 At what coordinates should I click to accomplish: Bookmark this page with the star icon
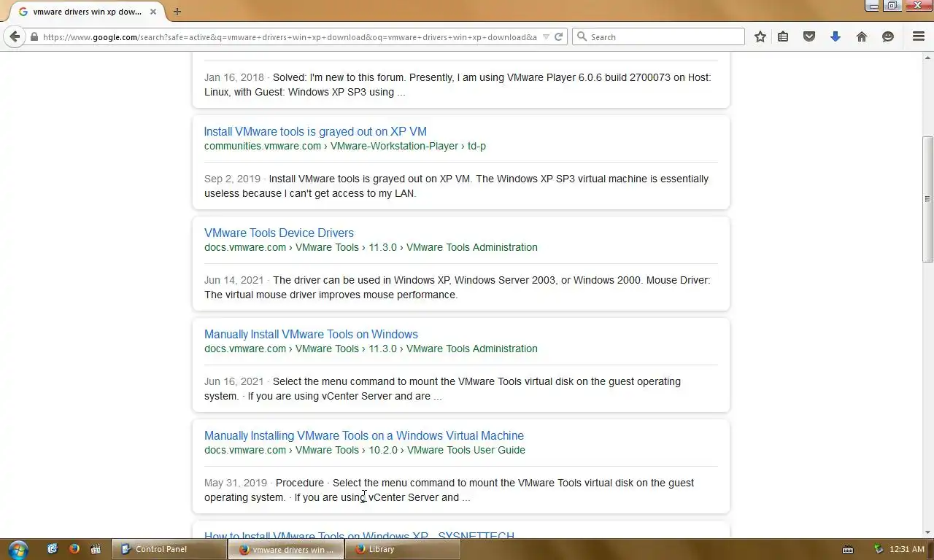pos(760,36)
